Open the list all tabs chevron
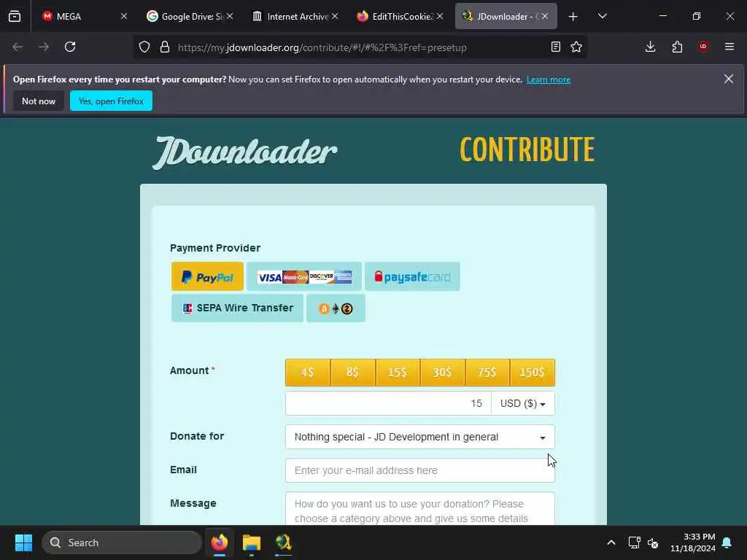 pyautogui.click(x=602, y=16)
